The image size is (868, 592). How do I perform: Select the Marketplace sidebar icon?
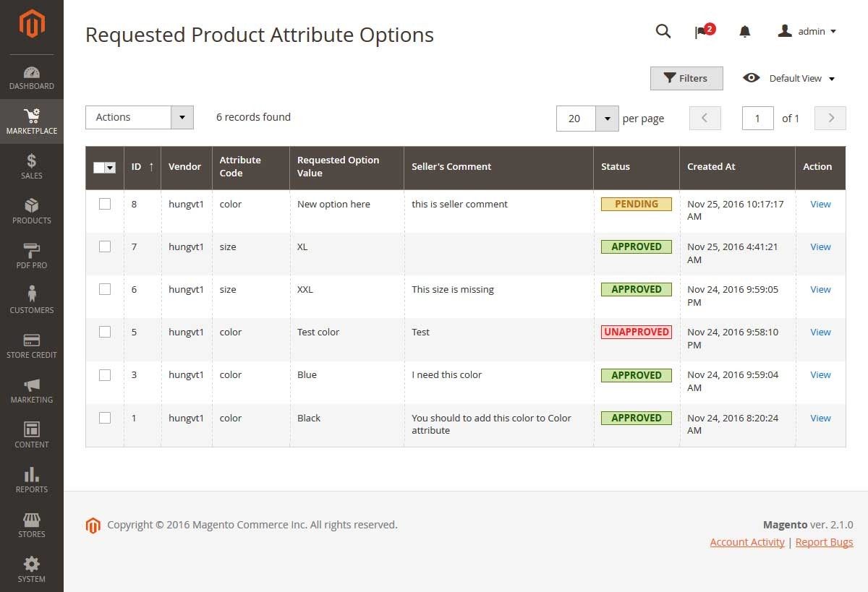point(31,121)
